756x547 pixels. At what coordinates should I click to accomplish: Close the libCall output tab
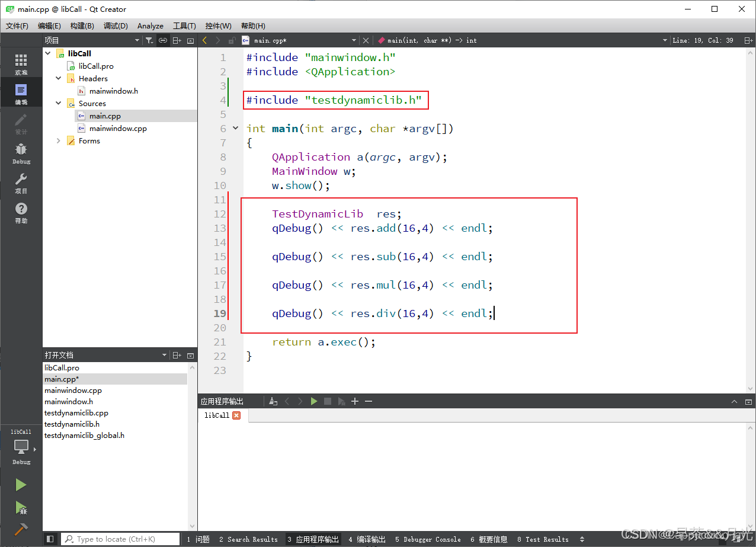(236, 415)
